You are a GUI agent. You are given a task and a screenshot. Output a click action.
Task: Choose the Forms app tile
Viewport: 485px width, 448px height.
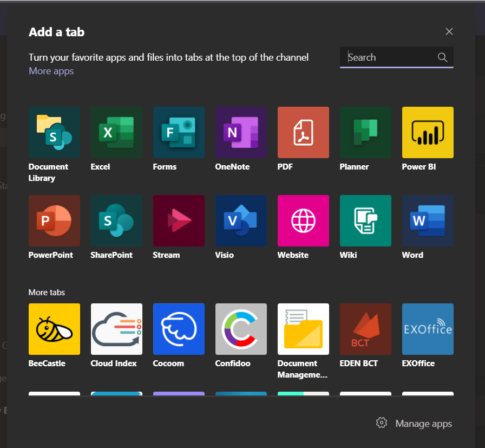tap(179, 133)
